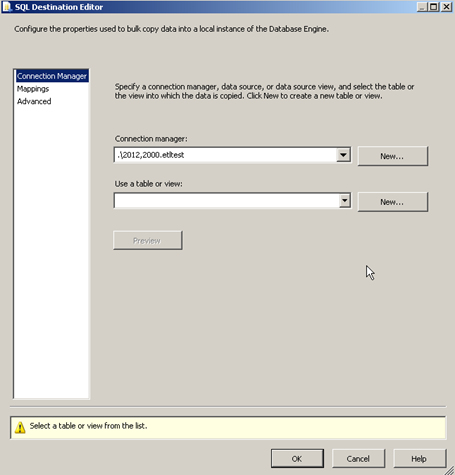The image size is (455, 475).
Task: Click the resize grip in the window corner
Action: click(x=450, y=470)
